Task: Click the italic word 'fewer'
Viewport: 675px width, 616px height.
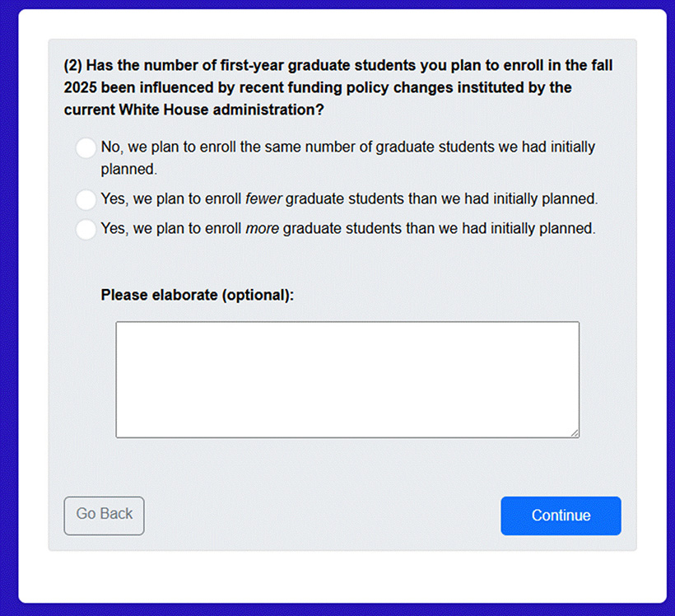Action: (263, 199)
